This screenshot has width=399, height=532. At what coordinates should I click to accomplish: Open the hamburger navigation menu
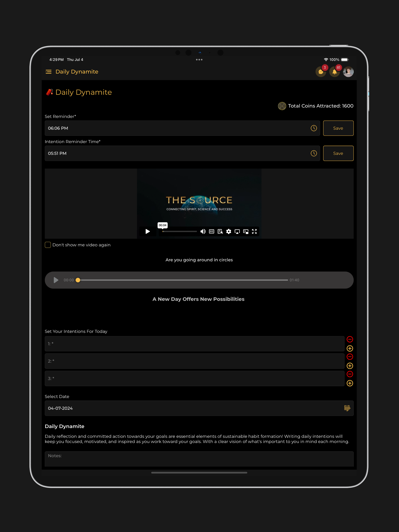(49, 72)
